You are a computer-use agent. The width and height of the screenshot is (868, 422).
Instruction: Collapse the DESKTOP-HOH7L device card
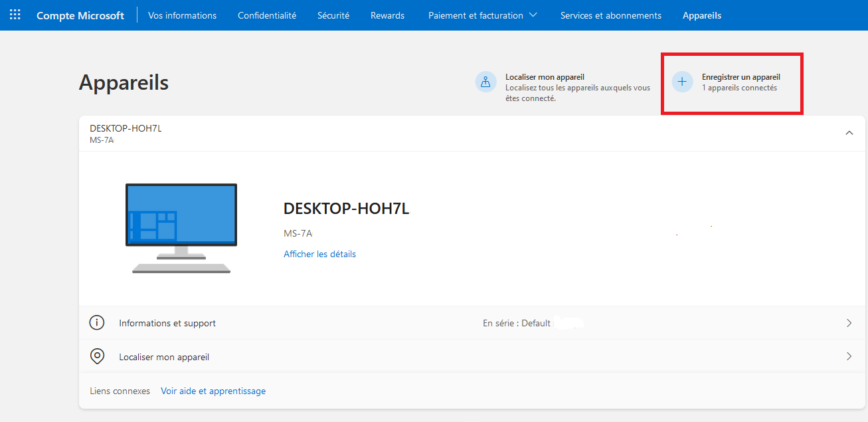pyautogui.click(x=849, y=133)
